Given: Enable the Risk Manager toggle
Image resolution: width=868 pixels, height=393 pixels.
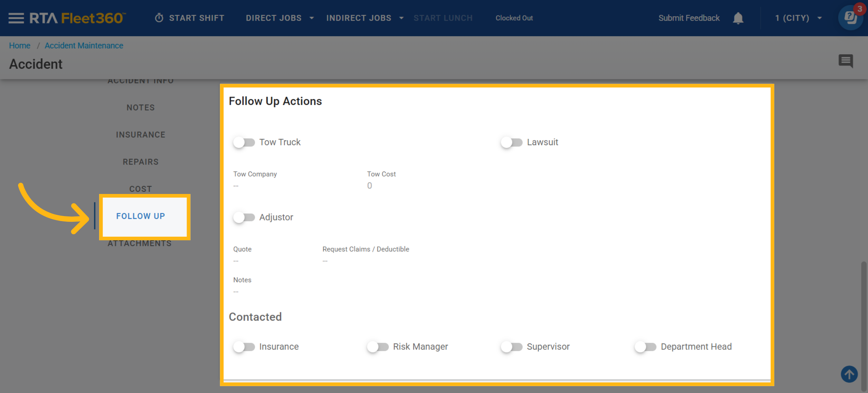Looking at the screenshot, I should pos(378,347).
